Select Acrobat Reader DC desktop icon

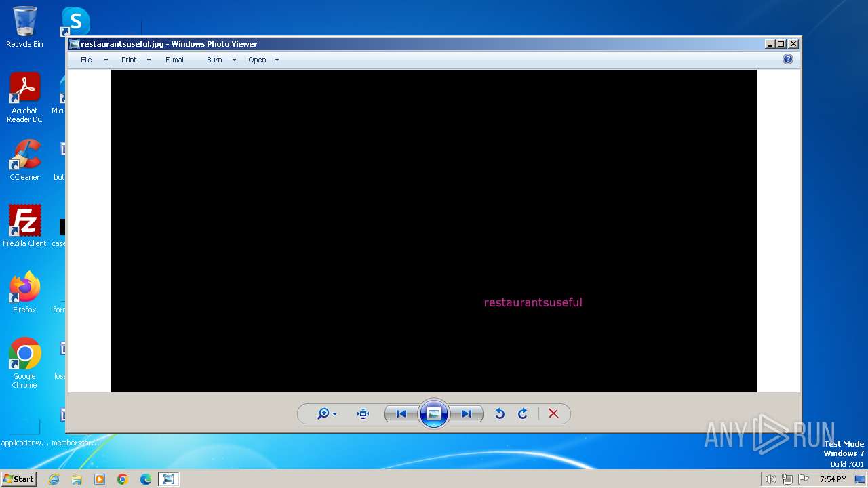click(24, 98)
